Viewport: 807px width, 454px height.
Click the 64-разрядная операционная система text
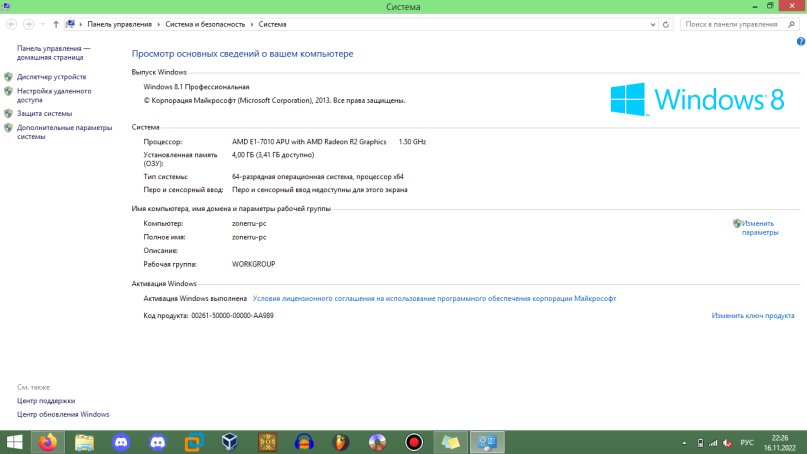click(x=318, y=177)
